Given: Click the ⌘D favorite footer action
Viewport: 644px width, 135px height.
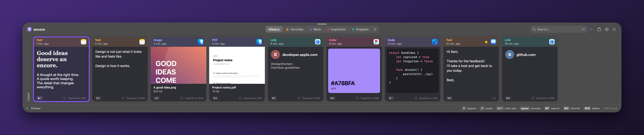Looking at the screenshot, I should click(572, 108).
